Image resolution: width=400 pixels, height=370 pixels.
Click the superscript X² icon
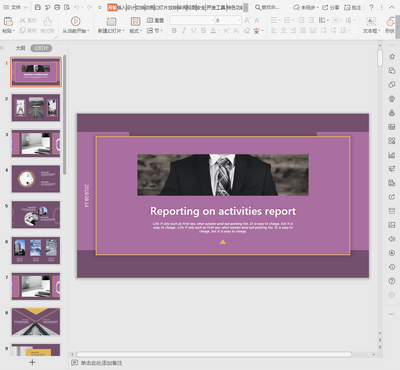(x=226, y=31)
